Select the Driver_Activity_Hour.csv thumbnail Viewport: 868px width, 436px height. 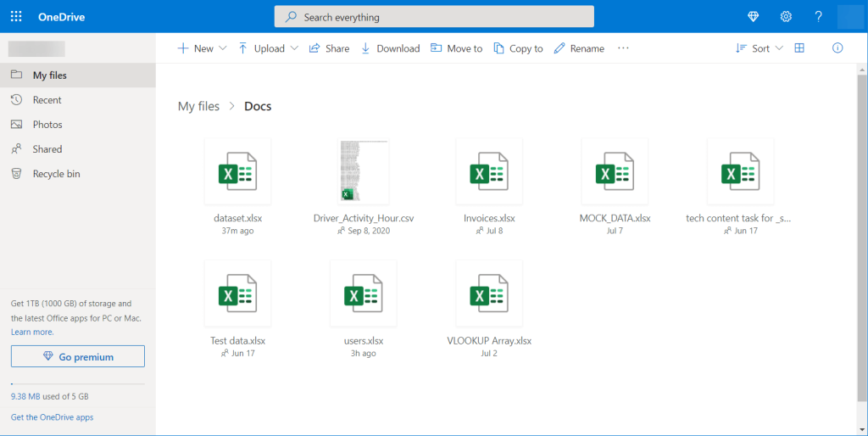click(363, 171)
